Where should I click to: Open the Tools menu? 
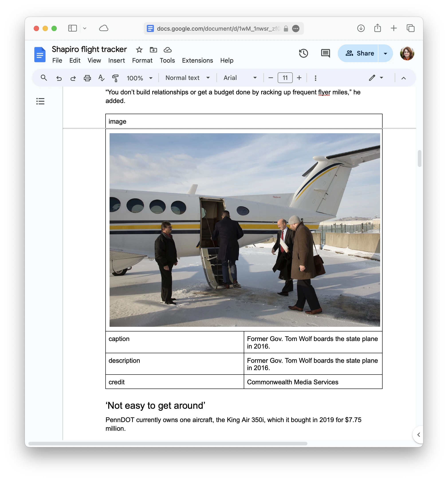167,60
